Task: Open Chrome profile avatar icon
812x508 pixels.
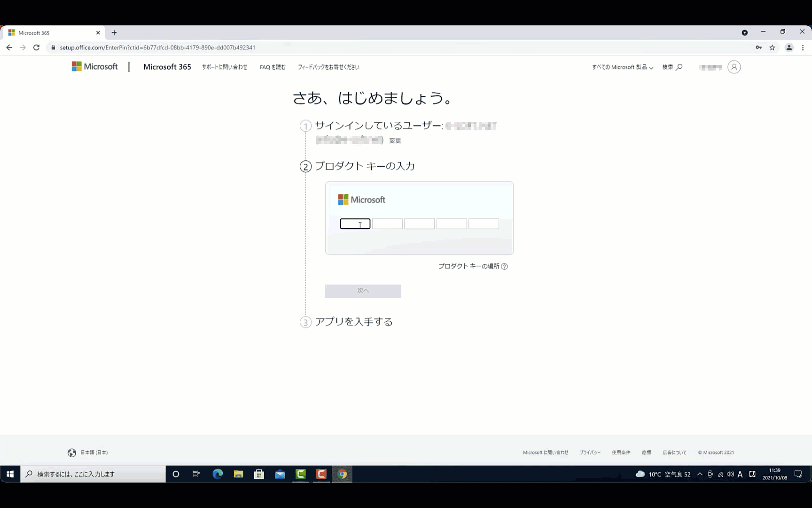Action: pos(789,48)
